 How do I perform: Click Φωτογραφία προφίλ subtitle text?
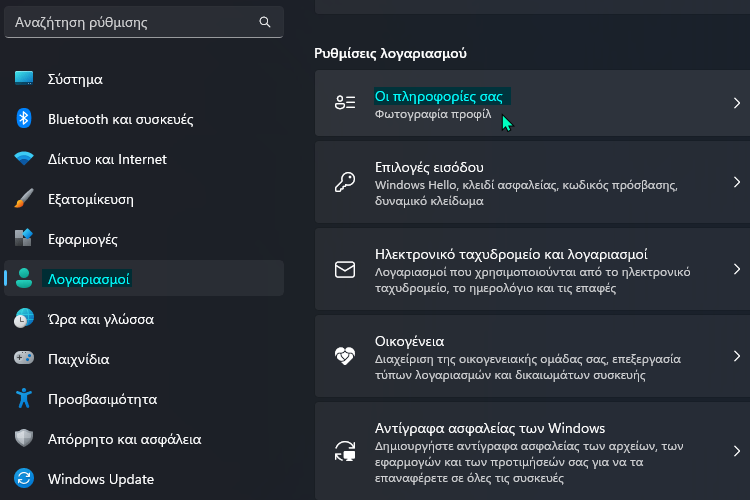tap(433, 114)
